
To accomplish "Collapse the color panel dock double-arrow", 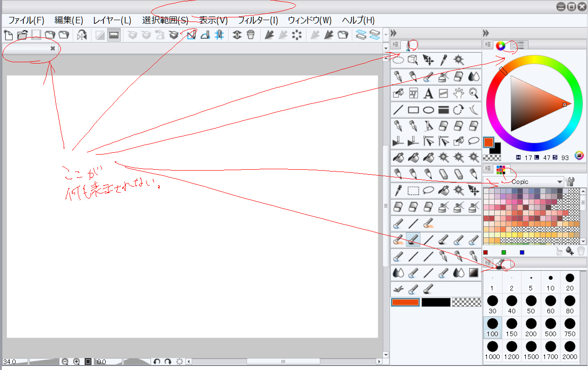I will (x=486, y=33).
